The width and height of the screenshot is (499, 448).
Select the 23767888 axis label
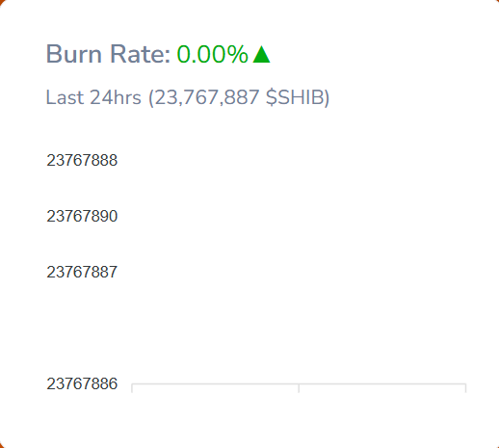coord(82,160)
